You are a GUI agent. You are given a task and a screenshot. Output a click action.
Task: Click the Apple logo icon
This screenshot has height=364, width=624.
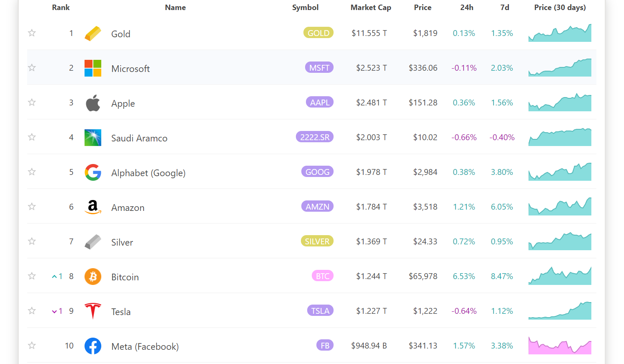pos(92,102)
